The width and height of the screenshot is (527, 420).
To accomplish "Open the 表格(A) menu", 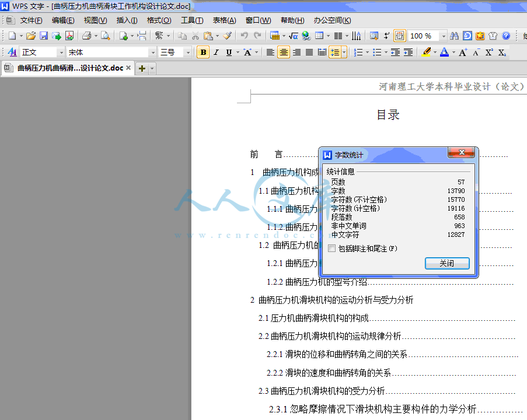I will (x=225, y=20).
